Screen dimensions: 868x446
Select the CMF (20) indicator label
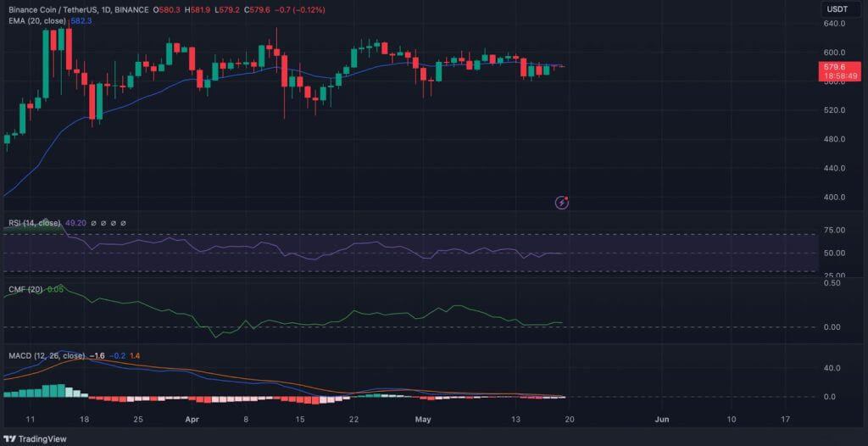25,288
